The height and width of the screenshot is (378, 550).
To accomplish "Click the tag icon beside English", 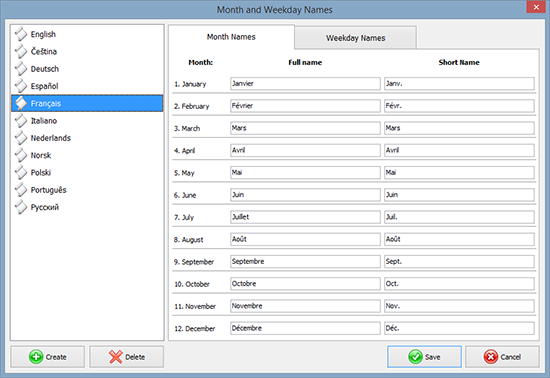I will pyautogui.click(x=21, y=34).
